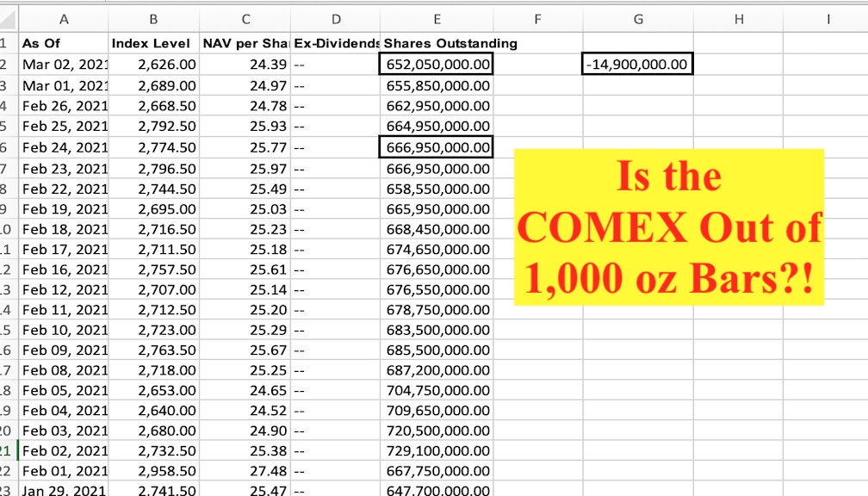This screenshot has width=868, height=496.
Task: Select row 2 header
Action: pos(9,65)
